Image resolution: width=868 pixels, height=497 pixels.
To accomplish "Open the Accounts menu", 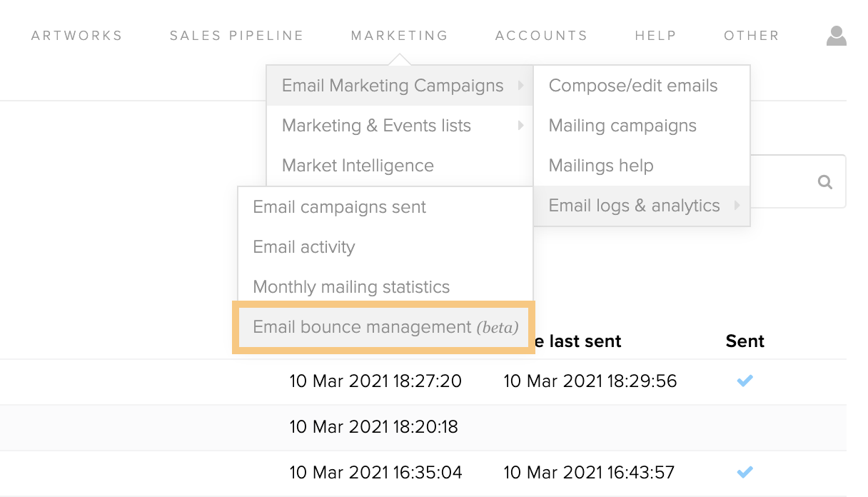I will pos(542,36).
